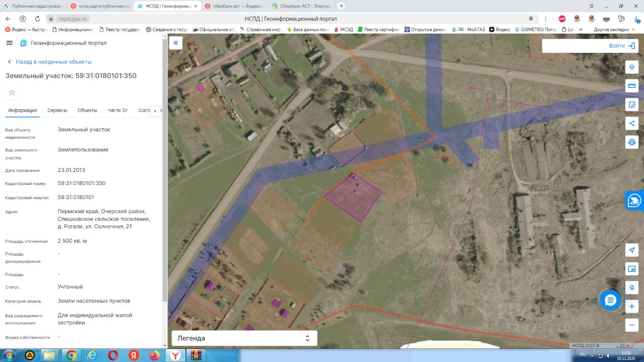Switch to the Сервисы tab
The image size is (644, 362).
click(57, 111)
